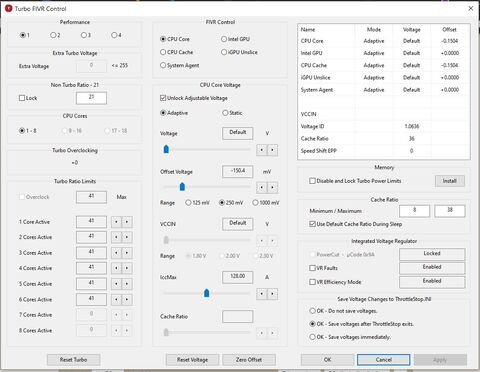Select Performance profile 2
This screenshot has height=372, width=480.
[55, 35]
